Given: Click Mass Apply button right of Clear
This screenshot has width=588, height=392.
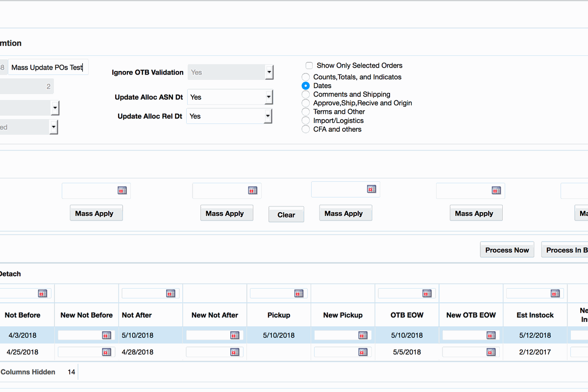Looking at the screenshot, I should click(345, 213).
